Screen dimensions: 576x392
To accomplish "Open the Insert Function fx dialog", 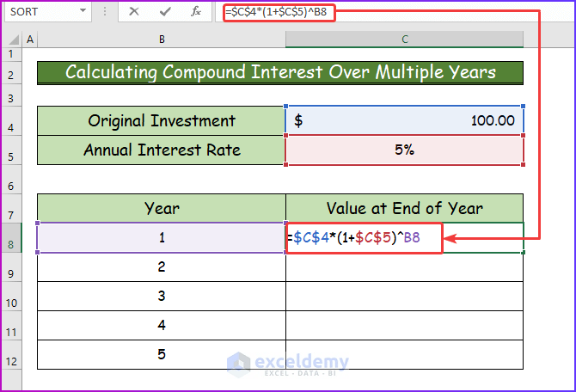I will [196, 12].
